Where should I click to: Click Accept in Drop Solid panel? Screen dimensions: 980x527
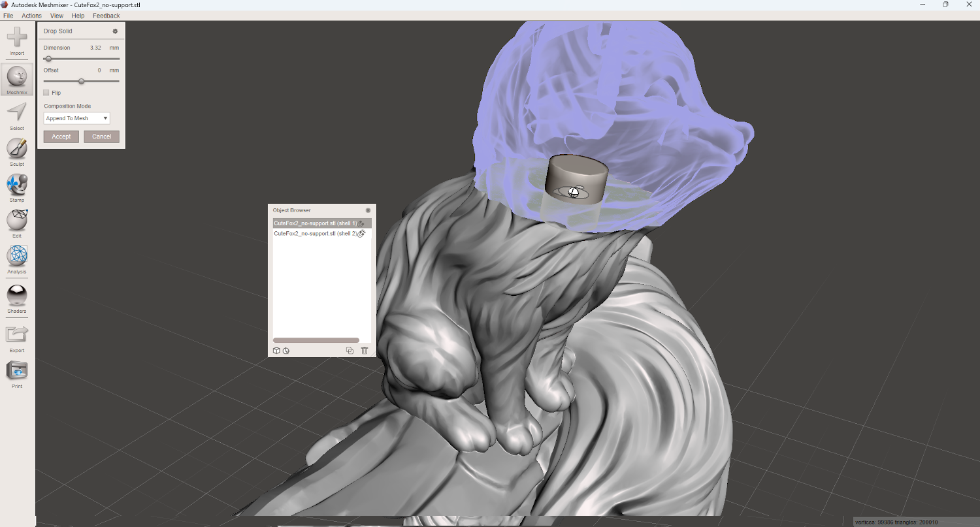pyautogui.click(x=61, y=136)
